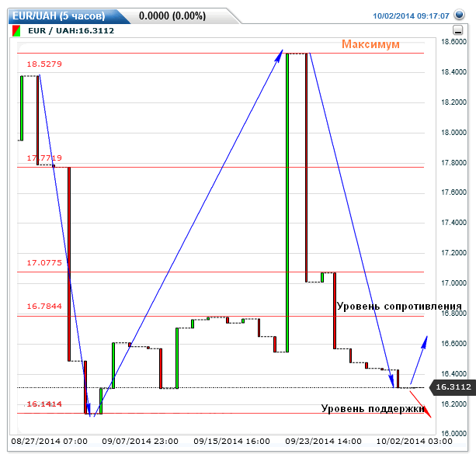Click the Уровень сопротивления label

point(399,307)
